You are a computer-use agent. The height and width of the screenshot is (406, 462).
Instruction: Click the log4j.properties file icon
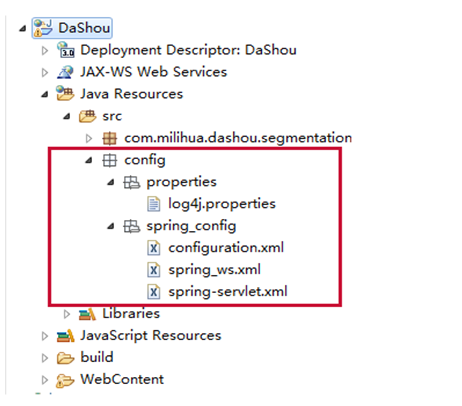(x=154, y=204)
